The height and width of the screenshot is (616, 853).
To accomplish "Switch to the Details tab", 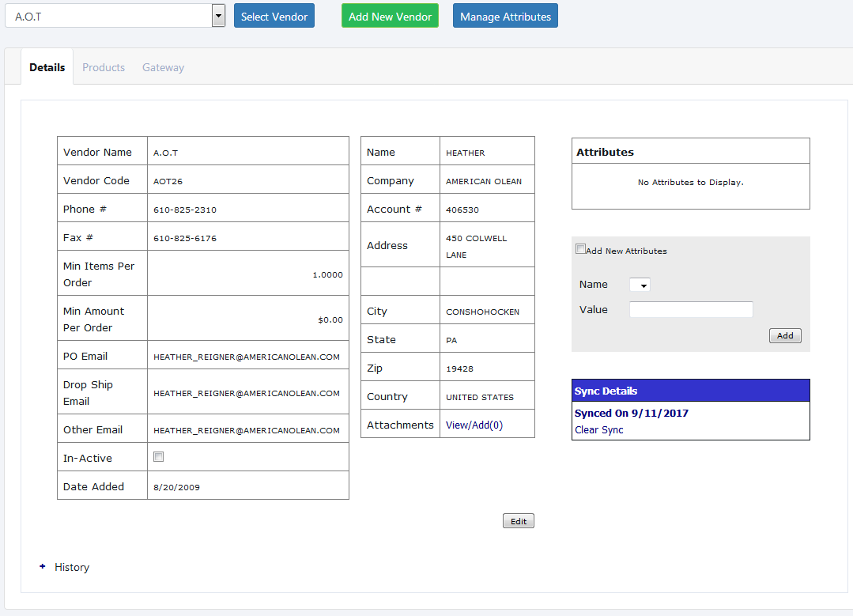I will (x=47, y=67).
